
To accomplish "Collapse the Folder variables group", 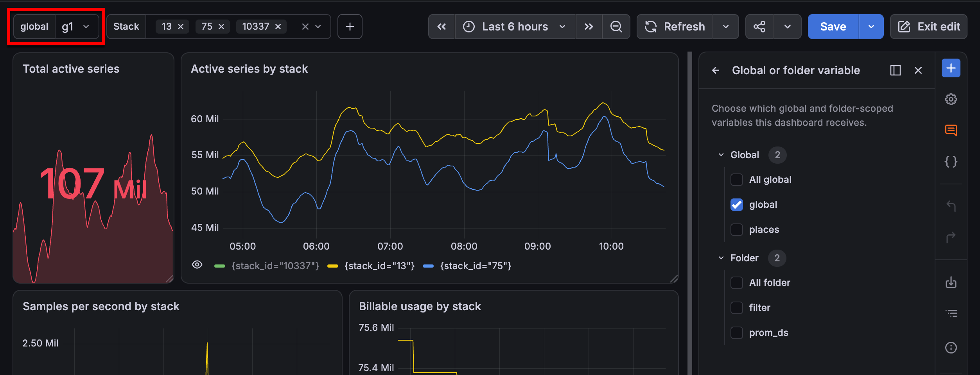I will pyautogui.click(x=721, y=258).
